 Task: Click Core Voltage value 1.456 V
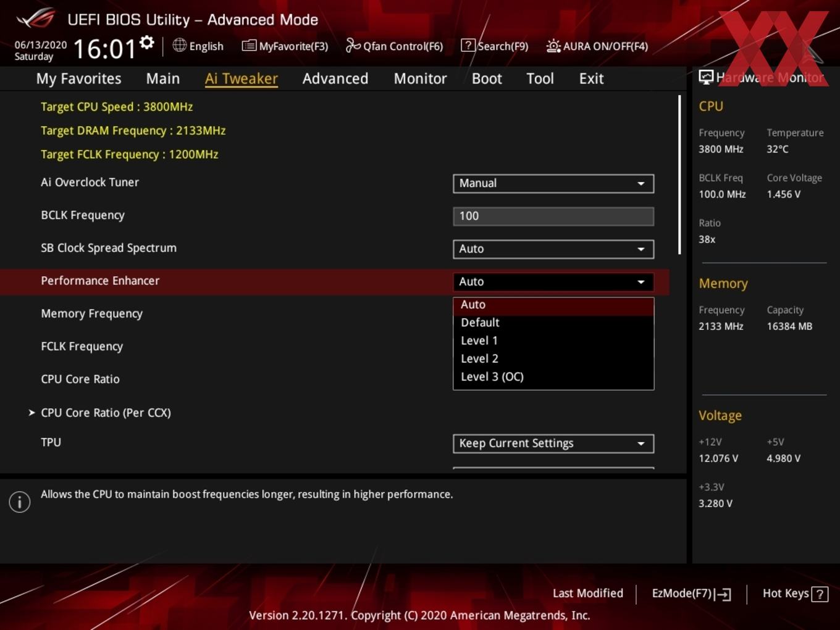(x=783, y=194)
